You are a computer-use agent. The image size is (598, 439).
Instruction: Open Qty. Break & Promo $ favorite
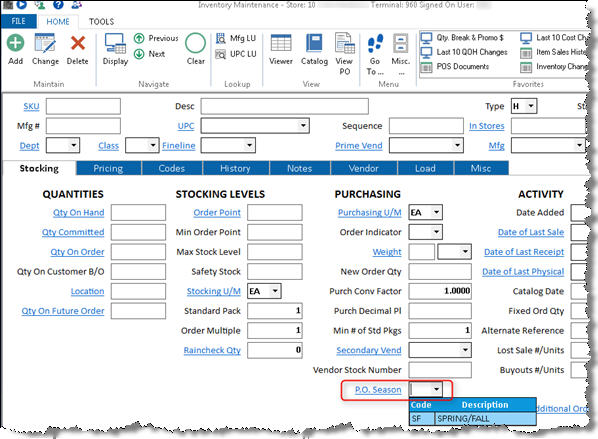click(462, 38)
